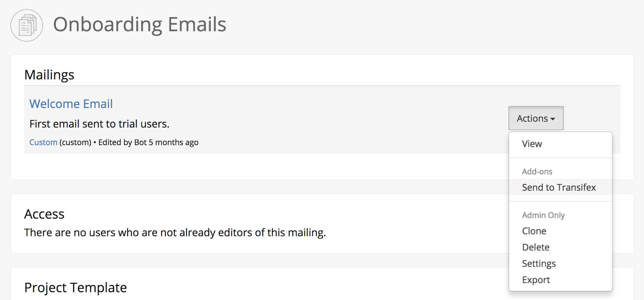Open Settings from the Actions menu

tap(560, 263)
